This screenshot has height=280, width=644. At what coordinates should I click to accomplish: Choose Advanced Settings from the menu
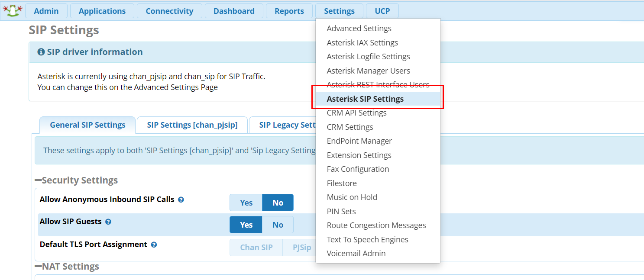(378, 29)
